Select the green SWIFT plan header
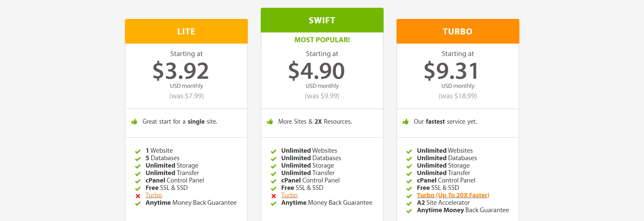Screen dimensions: 644x221 pyautogui.click(x=322, y=20)
